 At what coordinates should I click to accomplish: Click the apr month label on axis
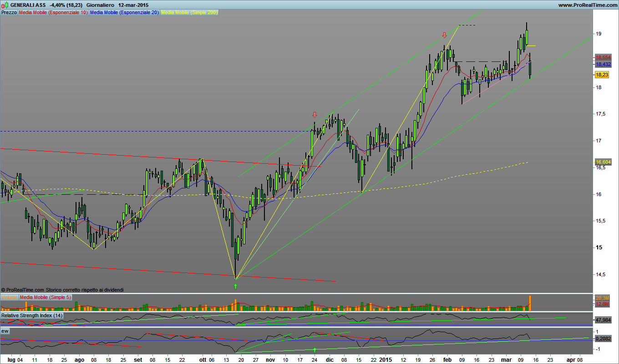571,359
